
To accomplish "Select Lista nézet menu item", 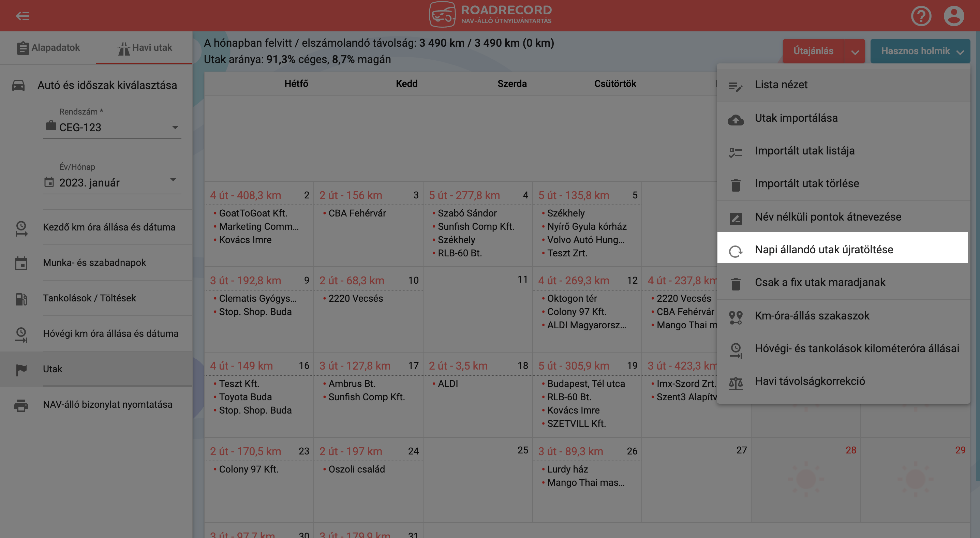I will 843,85.
